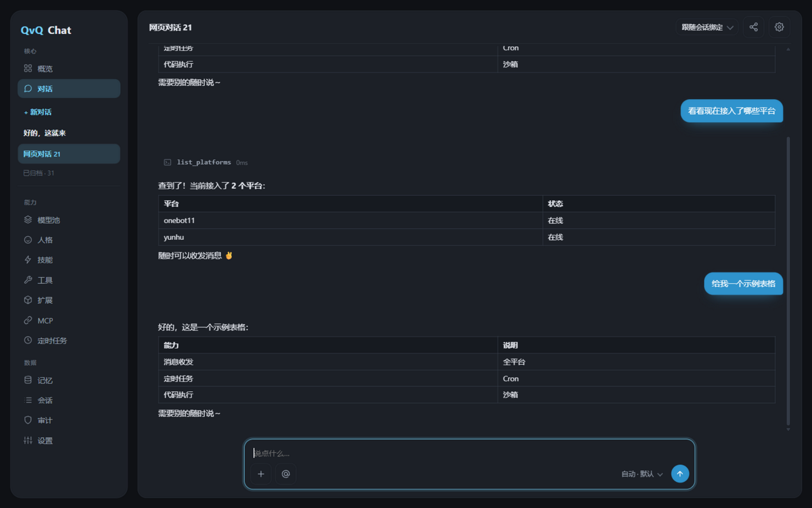Image resolution: width=812 pixels, height=508 pixels.
Task: Click the message bubble 给我一个示例表格
Action: [743, 284]
